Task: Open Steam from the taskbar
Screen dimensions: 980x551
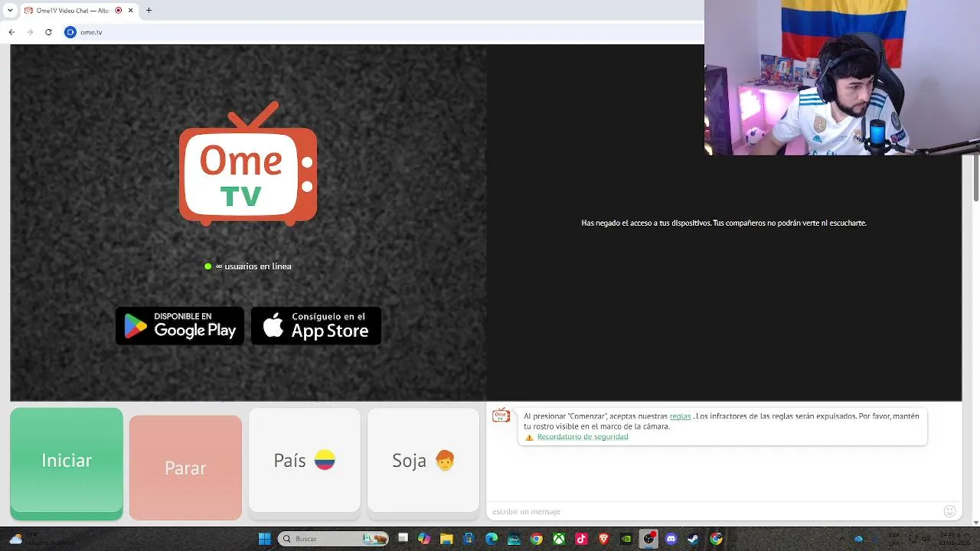Action: [694, 539]
